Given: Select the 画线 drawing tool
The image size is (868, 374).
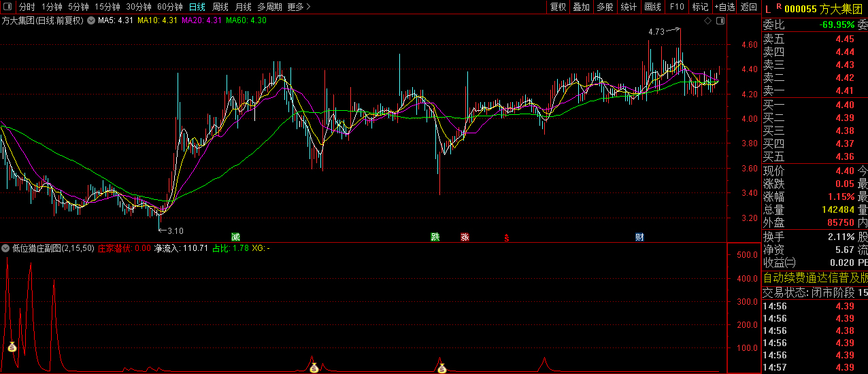Looking at the screenshot, I should 652,7.
